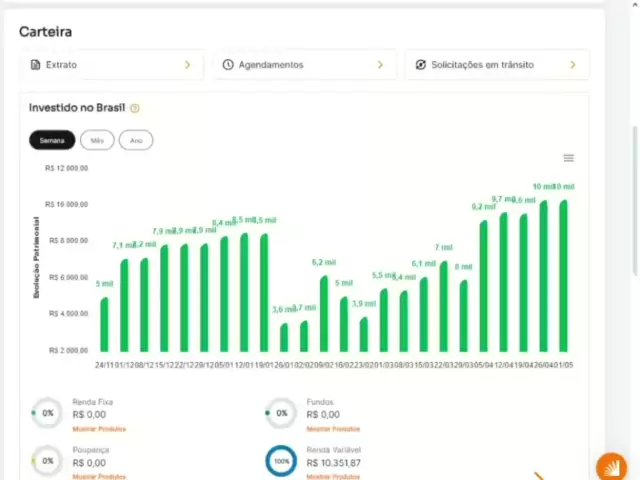Click the 0% Fundos donut icon
640x480 pixels.
[281, 412]
